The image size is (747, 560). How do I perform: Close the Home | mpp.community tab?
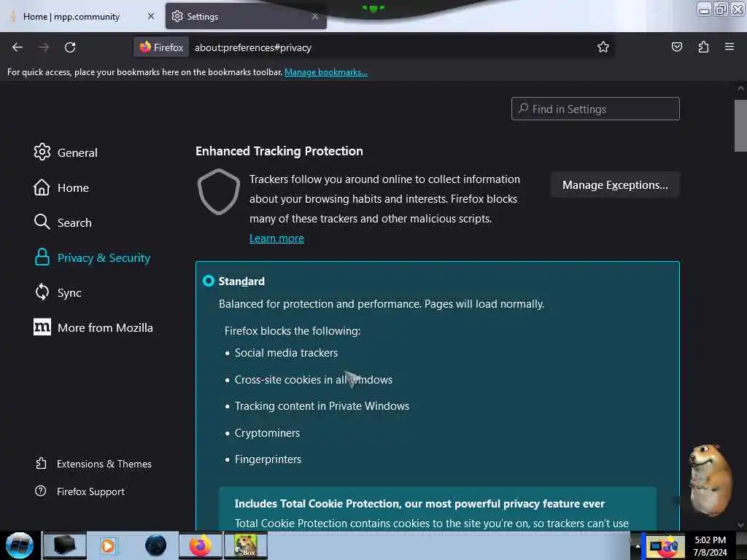(151, 16)
